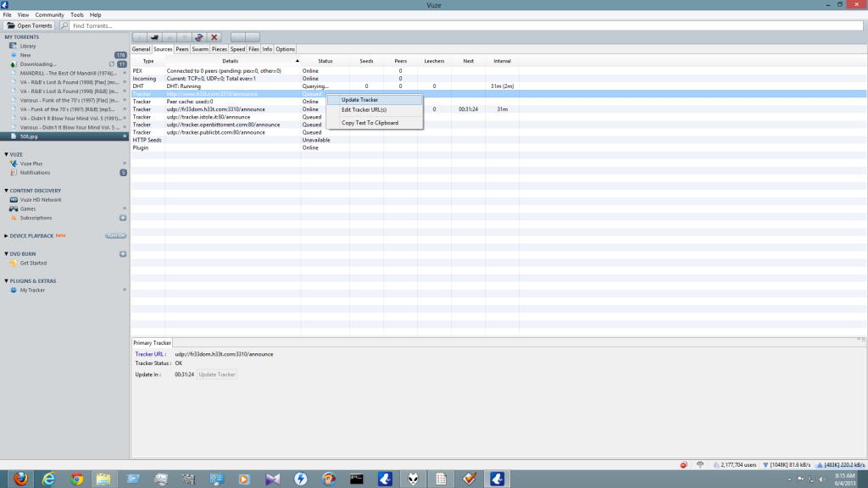Collapse the VUZE sidebar section
This screenshot has height=488, width=868.
pos(6,154)
